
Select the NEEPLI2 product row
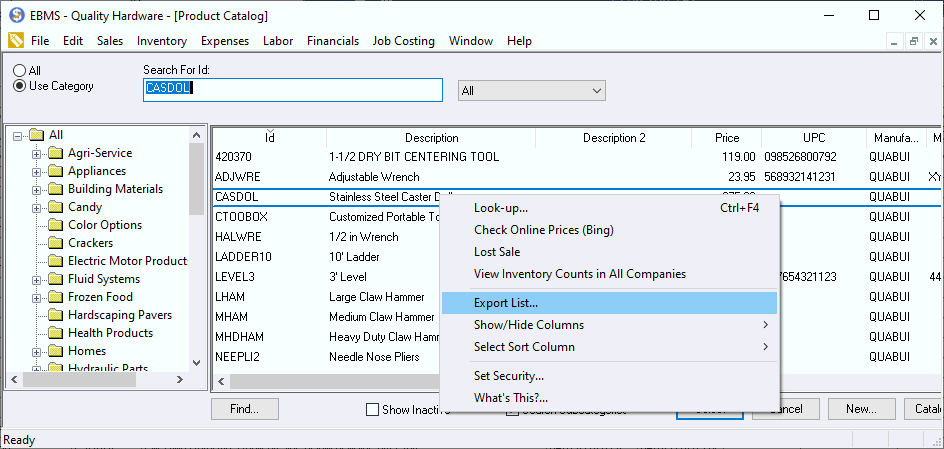327,357
